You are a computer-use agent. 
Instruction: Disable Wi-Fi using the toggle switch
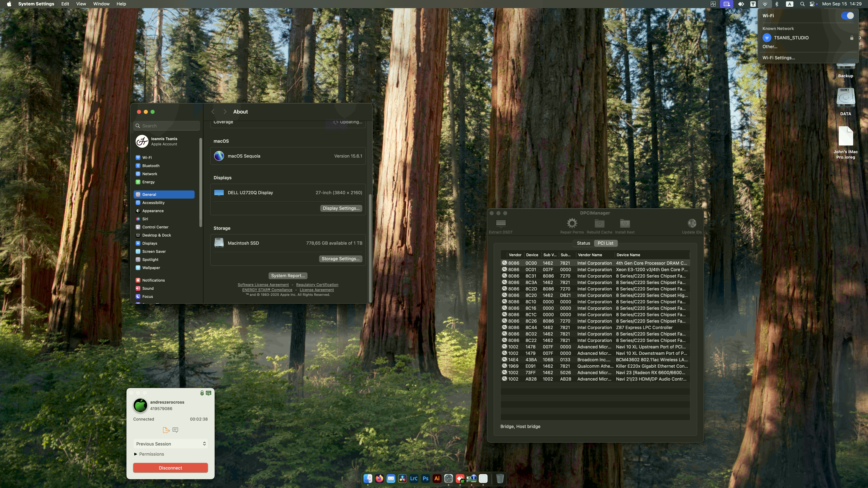[847, 15]
